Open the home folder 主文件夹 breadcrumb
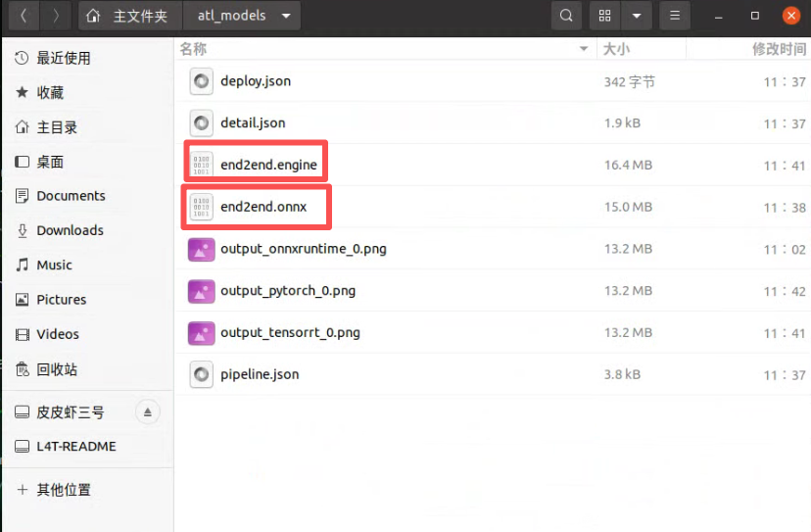The width and height of the screenshot is (811, 532). (130, 16)
